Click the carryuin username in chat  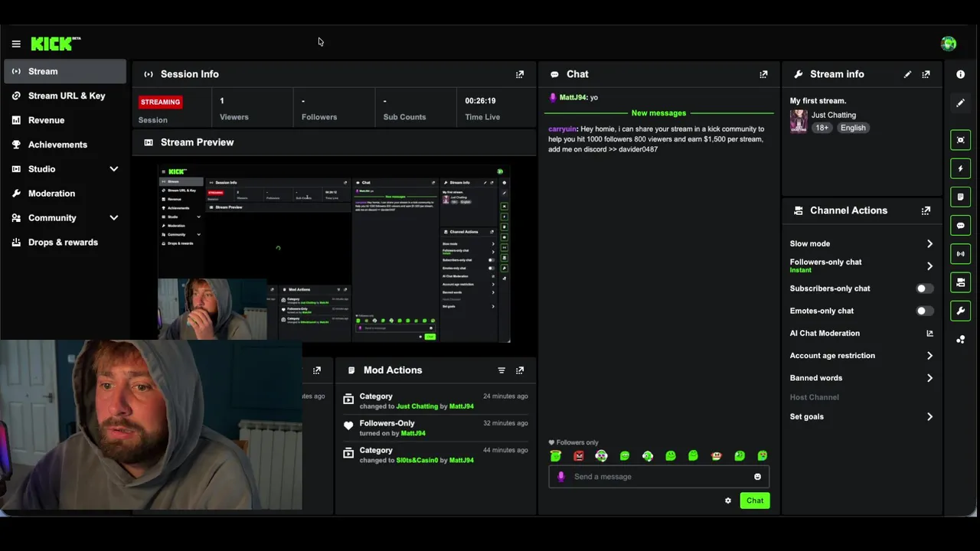(563, 129)
